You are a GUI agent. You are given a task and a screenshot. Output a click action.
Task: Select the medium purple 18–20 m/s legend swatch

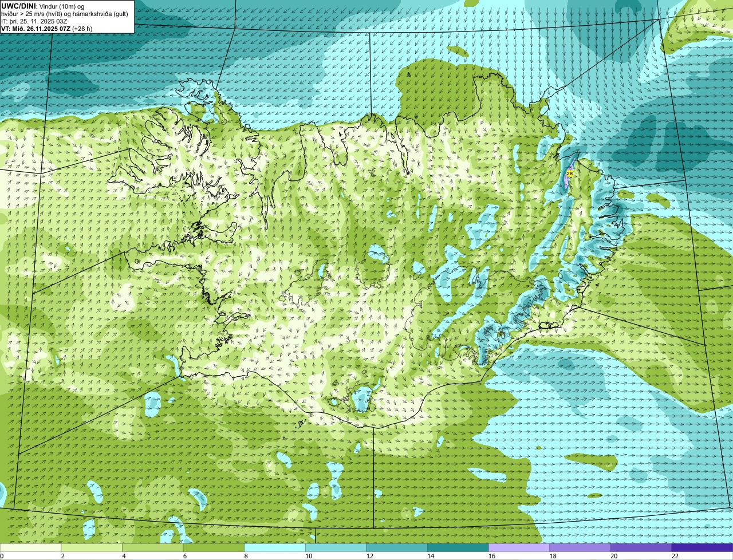point(580,547)
